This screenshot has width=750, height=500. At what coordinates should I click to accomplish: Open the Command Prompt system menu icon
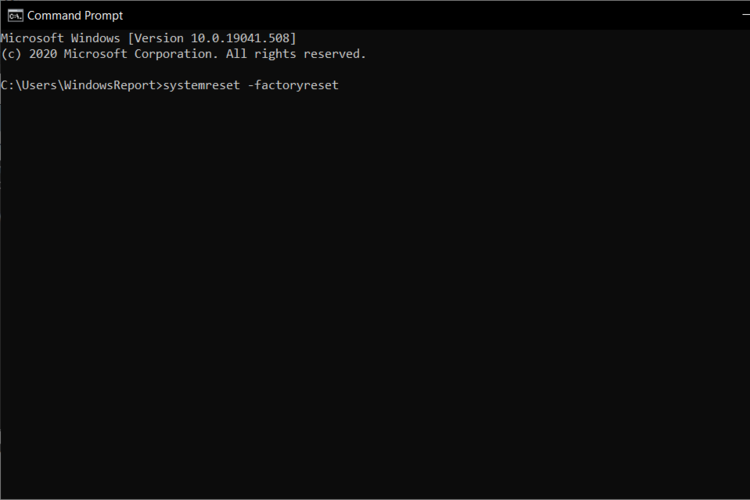[15, 16]
